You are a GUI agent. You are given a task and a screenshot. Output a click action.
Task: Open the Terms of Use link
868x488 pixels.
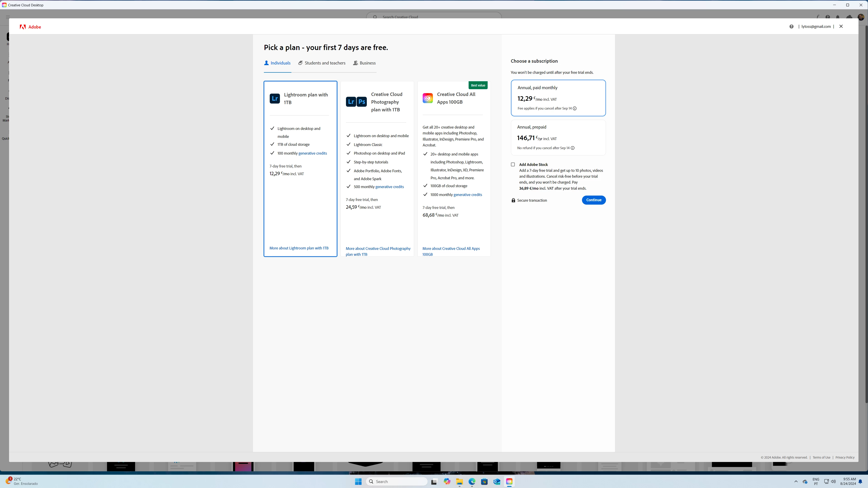coord(821,457)
